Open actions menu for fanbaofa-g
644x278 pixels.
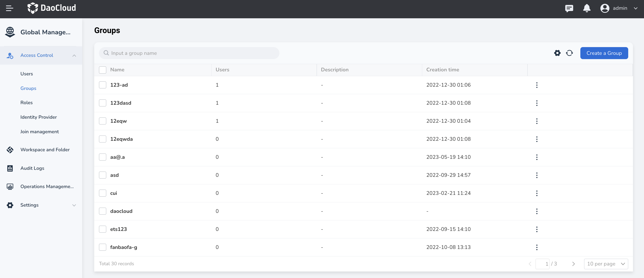pos(537,247)
